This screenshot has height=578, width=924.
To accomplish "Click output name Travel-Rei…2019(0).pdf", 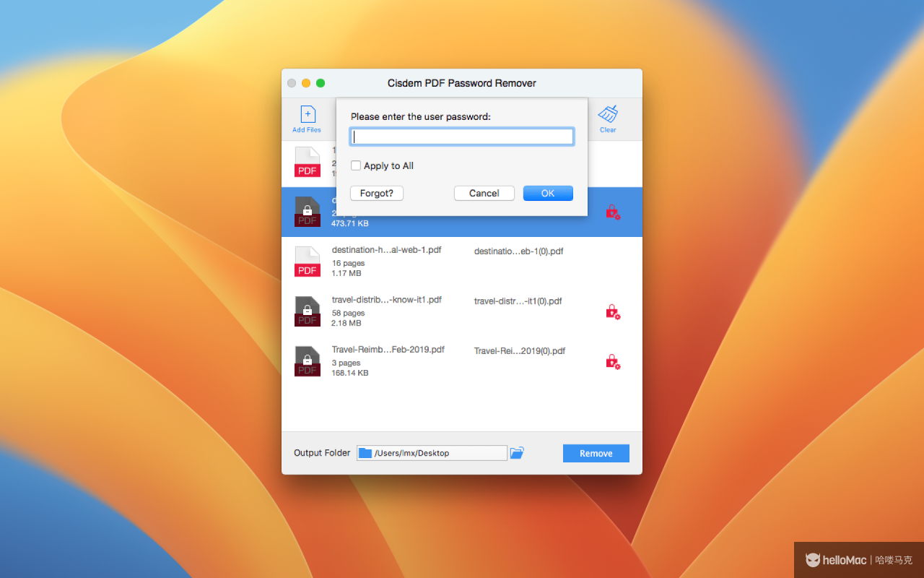I will coord(519,351).
